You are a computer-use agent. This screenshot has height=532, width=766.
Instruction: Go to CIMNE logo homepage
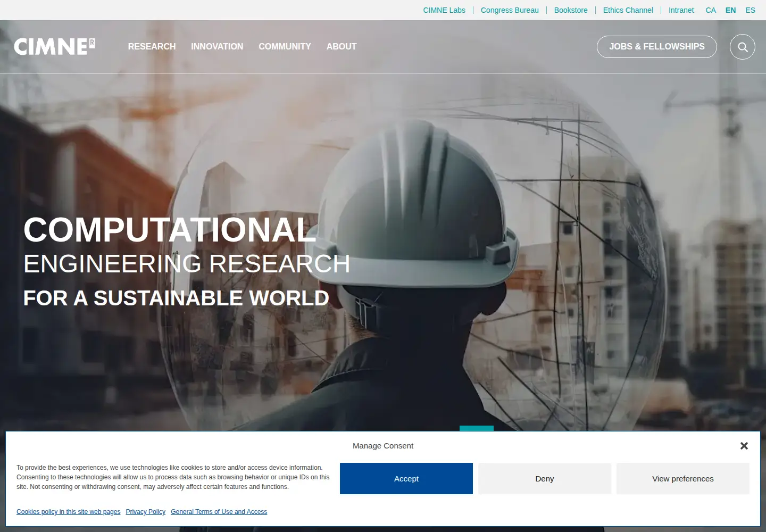pyautogui.click(x=55, y=47)
